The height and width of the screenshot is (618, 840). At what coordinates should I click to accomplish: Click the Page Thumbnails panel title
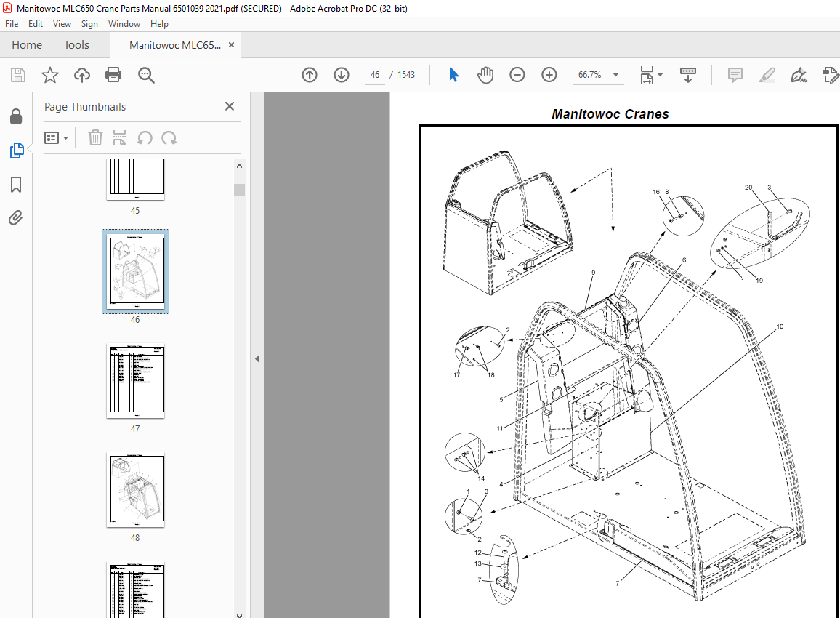coord(84,107)
